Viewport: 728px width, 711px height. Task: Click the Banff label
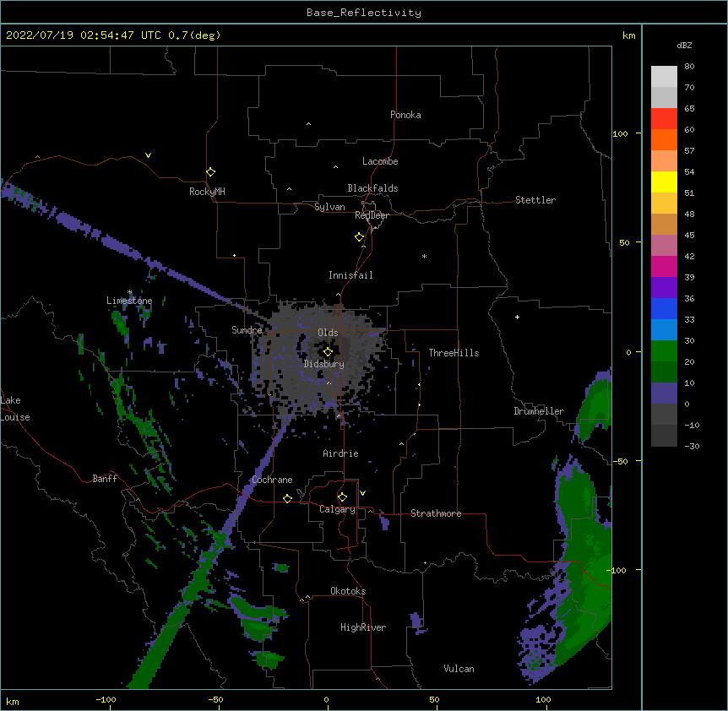(x=105, y=479)
